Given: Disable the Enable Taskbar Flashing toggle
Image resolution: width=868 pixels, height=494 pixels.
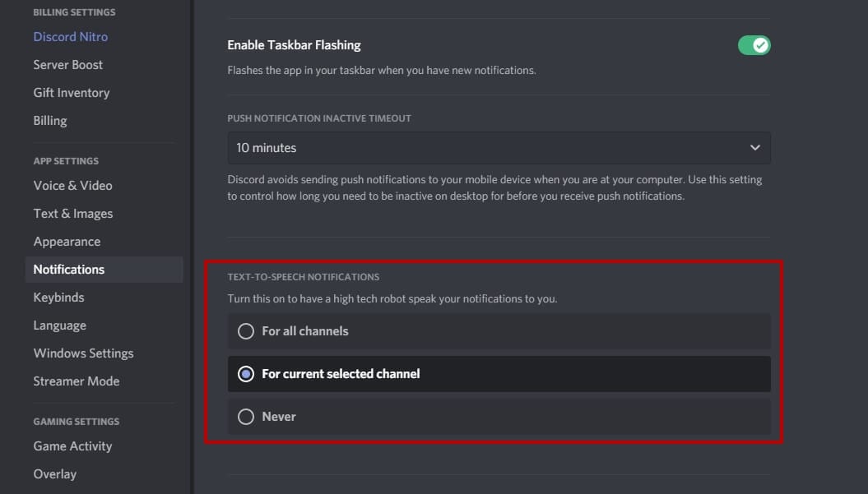Looking at the screenshot, I should 754,45.
